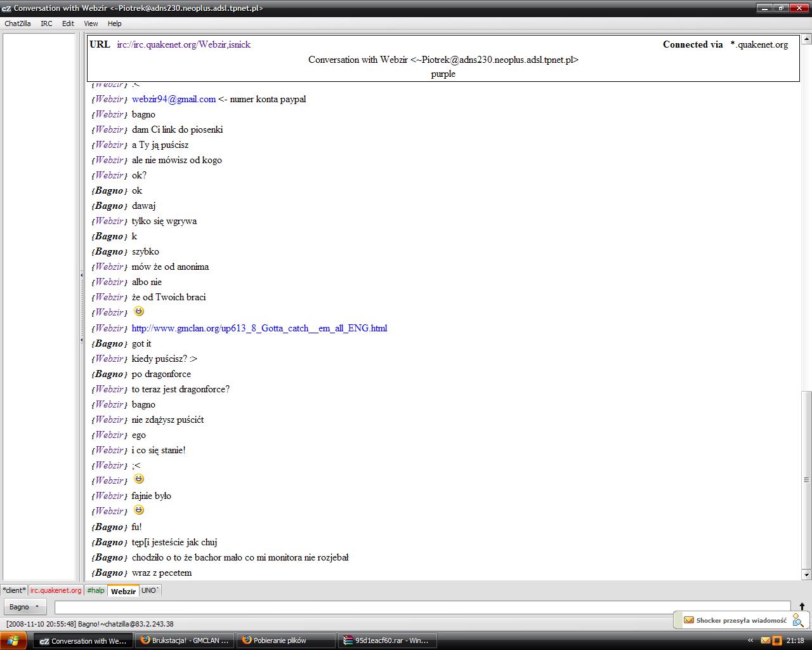Switch to the UNO tab
This screenshot has width=812, height=650.
[150, 590]
